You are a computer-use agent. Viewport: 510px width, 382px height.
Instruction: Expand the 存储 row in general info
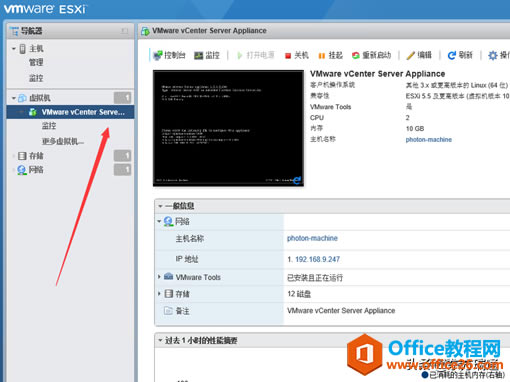[x=159, y=294]
